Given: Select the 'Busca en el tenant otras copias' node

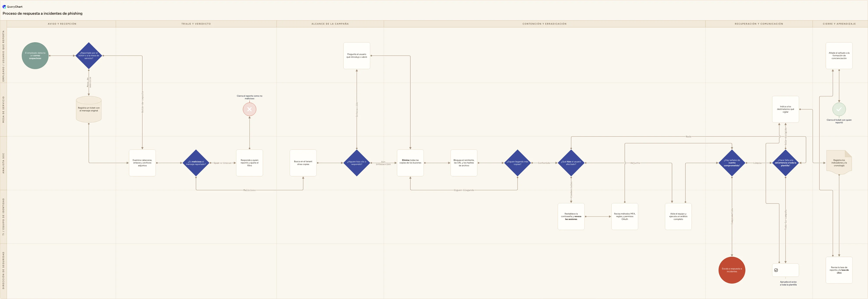Looking at the screenshot, I should pos(303,163).
